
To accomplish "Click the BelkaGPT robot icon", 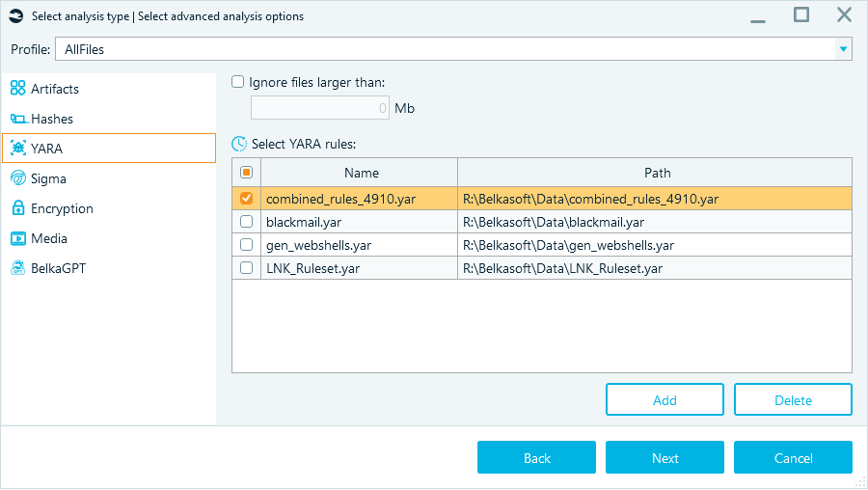I will 18,268.
